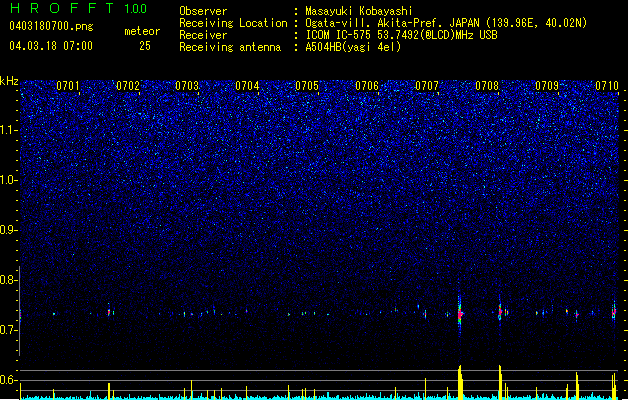Image resolution: width=629 pixels, height=400 pixels.
Task: Select the file name 0403180700.png
Action: click(x=51, y=26)
